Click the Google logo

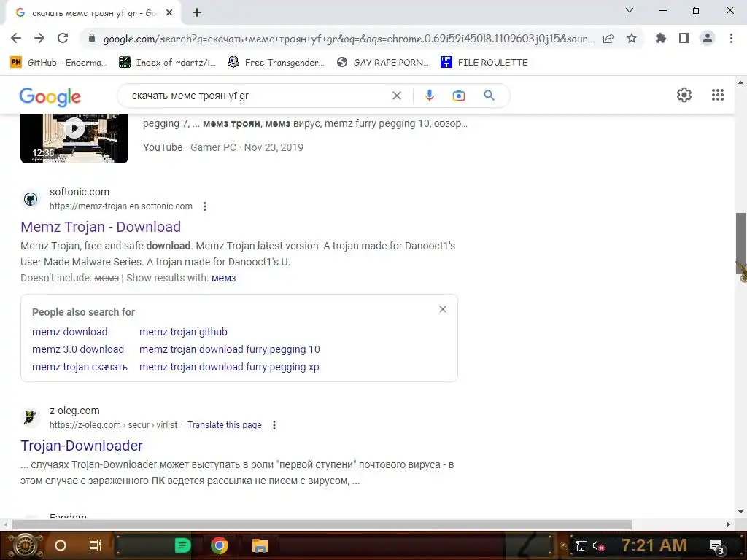50,97
